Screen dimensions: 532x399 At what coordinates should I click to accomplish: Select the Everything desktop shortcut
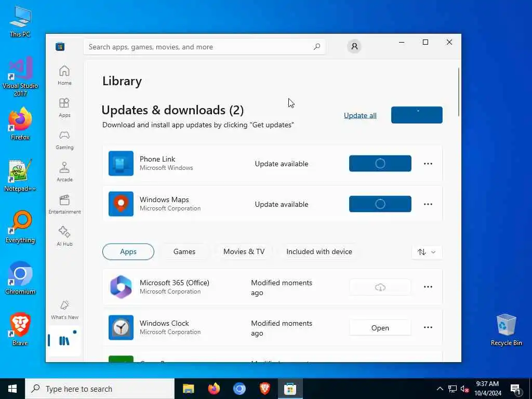[20, 228]
